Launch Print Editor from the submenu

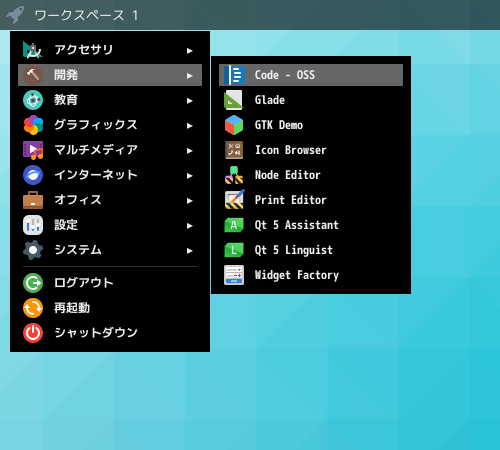coord(311,200)
